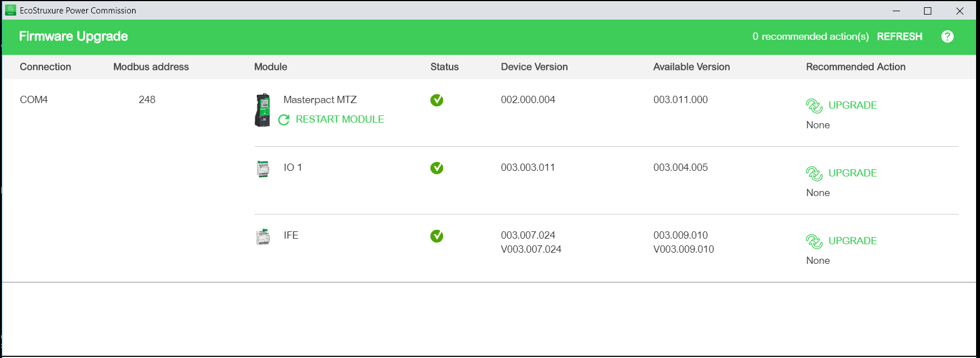Click the Available Version column header
Screen dimensions: 980x358
pyautogui.click(x=692, y=67)
